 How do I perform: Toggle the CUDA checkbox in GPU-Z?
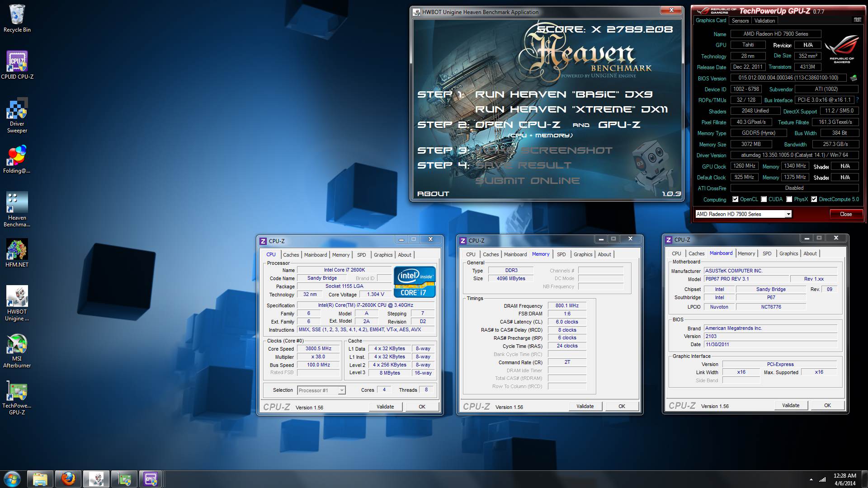[764, 199]
